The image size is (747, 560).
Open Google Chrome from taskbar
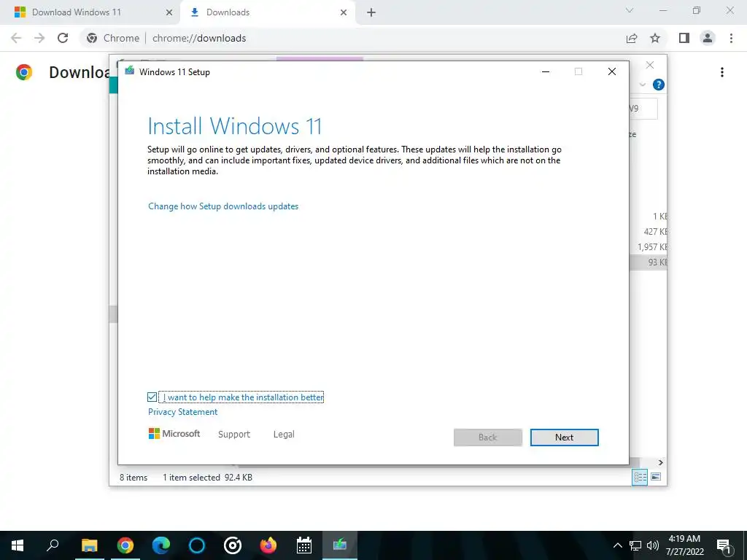[x=125, y=545]
